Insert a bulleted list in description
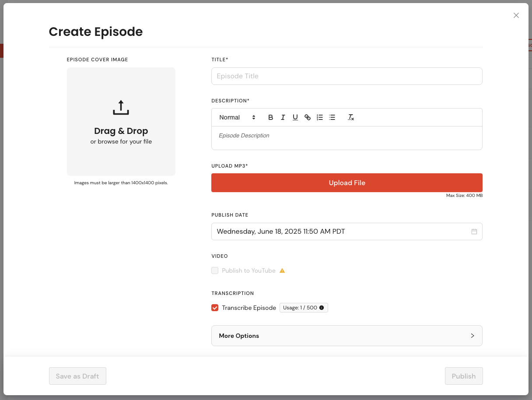 click(332, 117)
